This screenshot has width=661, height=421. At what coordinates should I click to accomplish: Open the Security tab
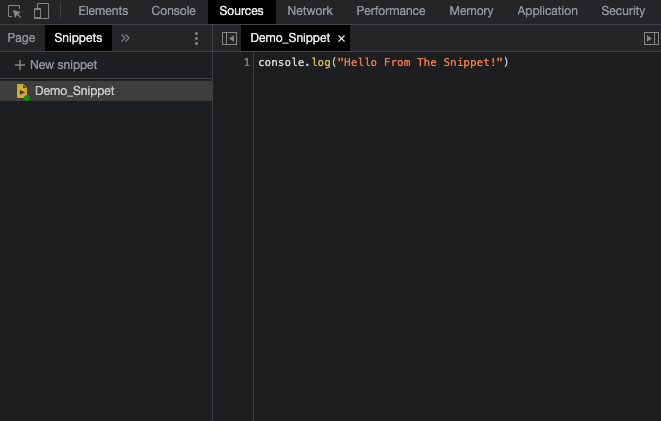point(623,11)
